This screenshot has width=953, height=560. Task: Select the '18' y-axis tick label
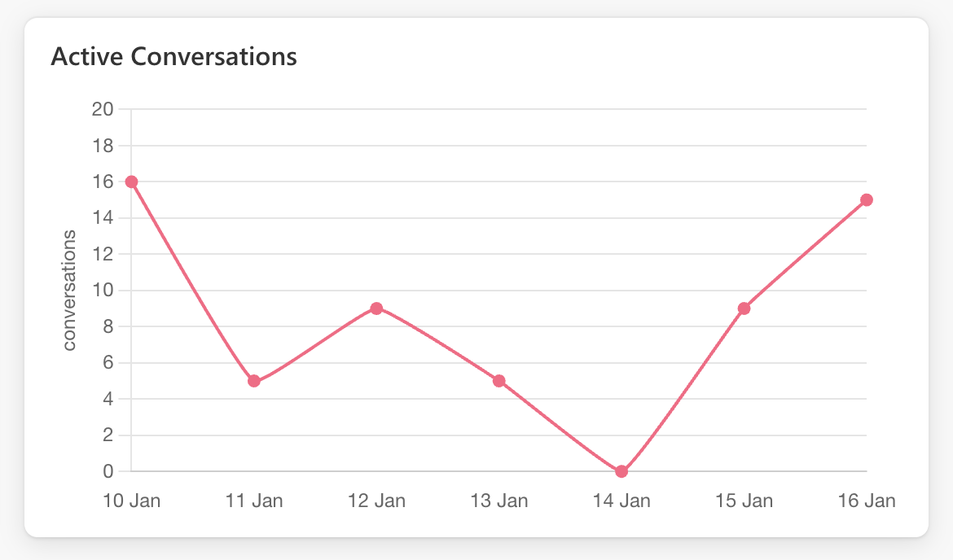(x=104, y=146)
